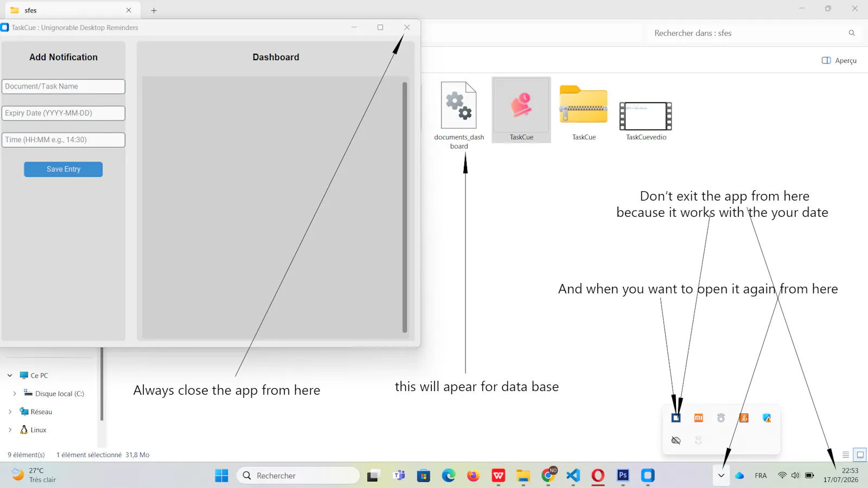Viewport: 868px width, 488px height.
Task: Switch Explorer to details list view
Action: (x=846, y=455)
